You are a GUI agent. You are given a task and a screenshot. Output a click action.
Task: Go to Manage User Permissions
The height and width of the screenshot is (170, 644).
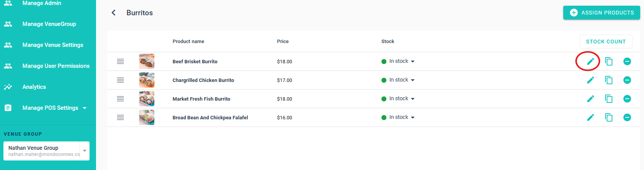[x=56, y=66]
